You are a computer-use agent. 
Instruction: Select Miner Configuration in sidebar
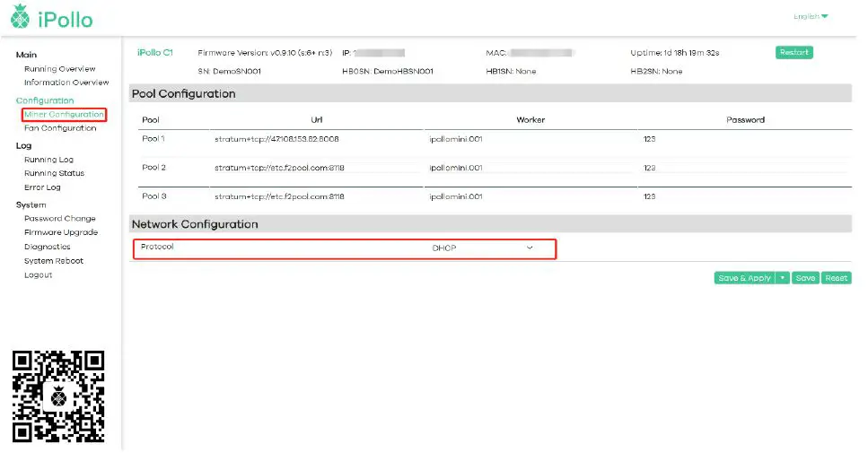point(64,115)
